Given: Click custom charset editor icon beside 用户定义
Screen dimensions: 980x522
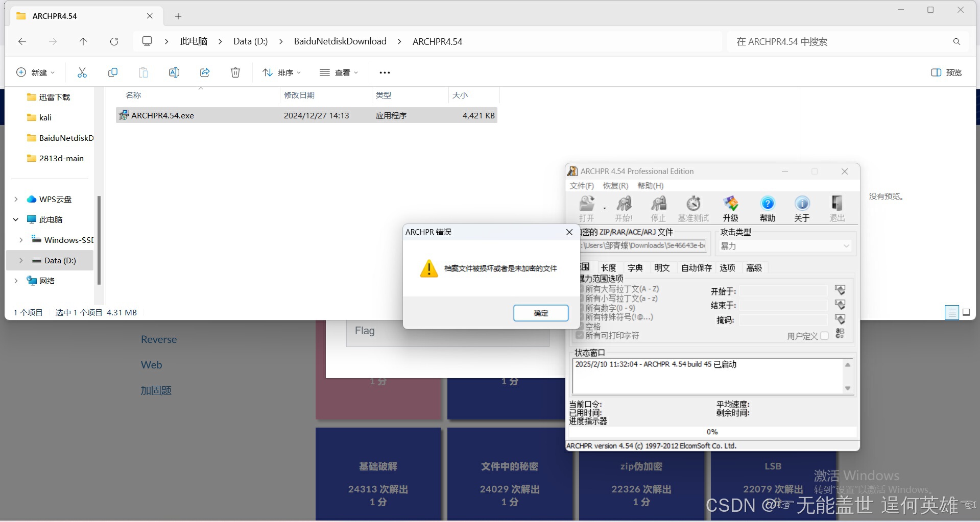Looking at the screenshot, I should pyautogui.click(x=840, y=334).
